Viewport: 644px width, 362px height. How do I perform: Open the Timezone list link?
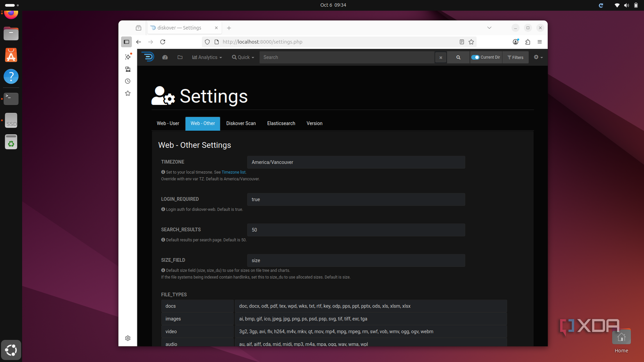click(233, 172)
